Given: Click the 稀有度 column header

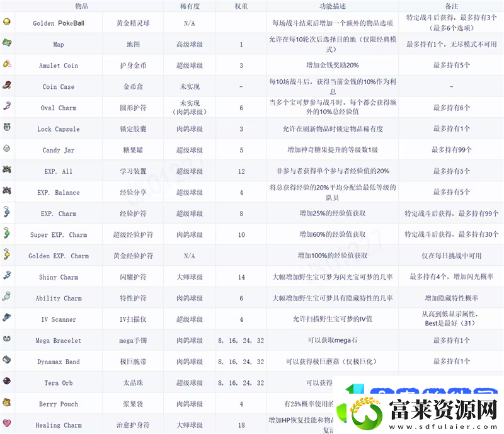Looking at the screenshot, I should (190, 6).
